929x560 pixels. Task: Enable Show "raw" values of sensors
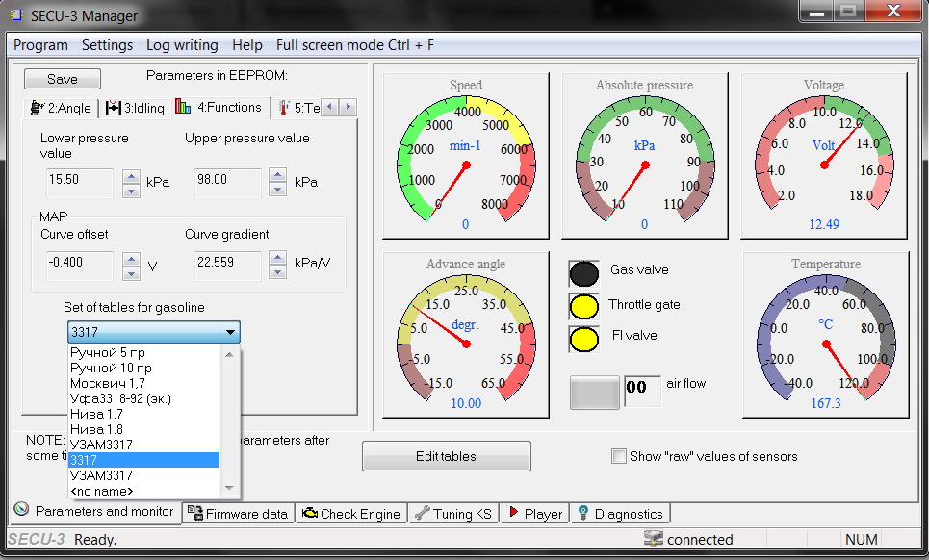[619, 456]
